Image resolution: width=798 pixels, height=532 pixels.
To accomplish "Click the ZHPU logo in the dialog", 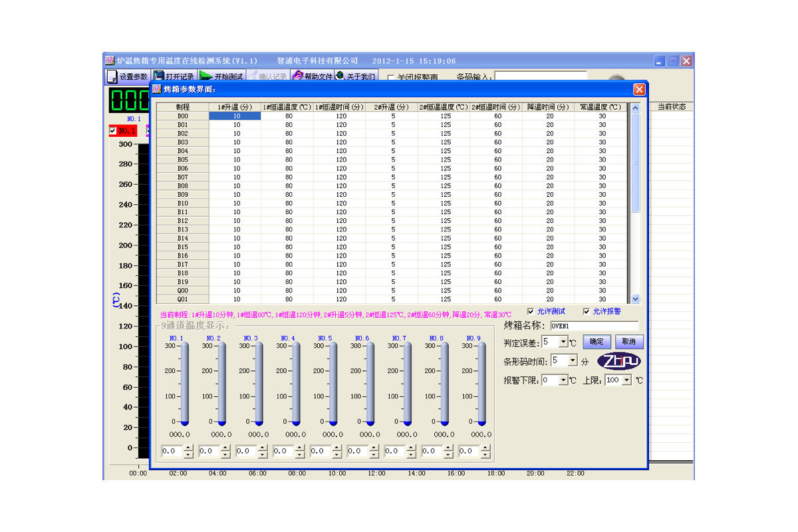I will click(x=619, y=361).
